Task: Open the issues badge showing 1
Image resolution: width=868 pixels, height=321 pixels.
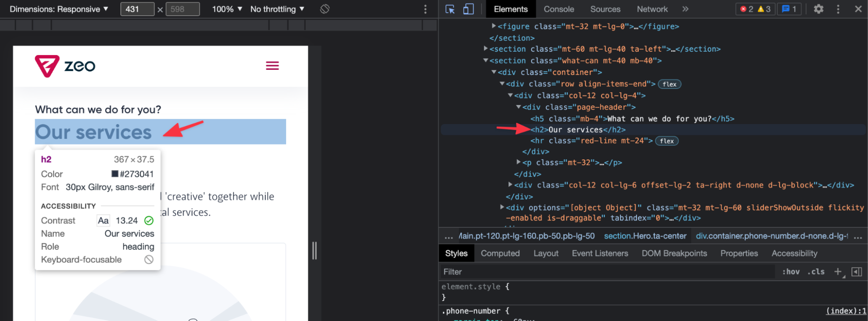Action: (789, 9)
